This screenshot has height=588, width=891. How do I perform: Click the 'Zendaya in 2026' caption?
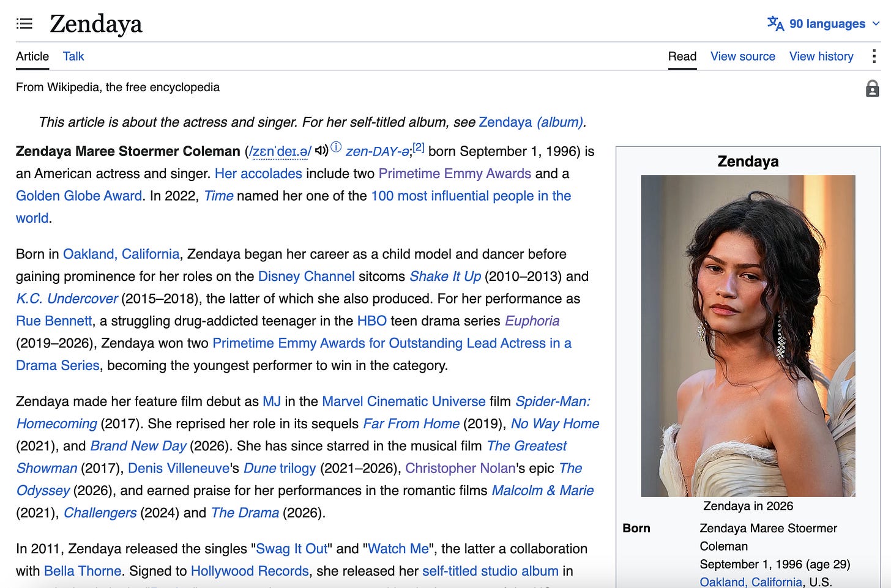[x=748, y=506]
